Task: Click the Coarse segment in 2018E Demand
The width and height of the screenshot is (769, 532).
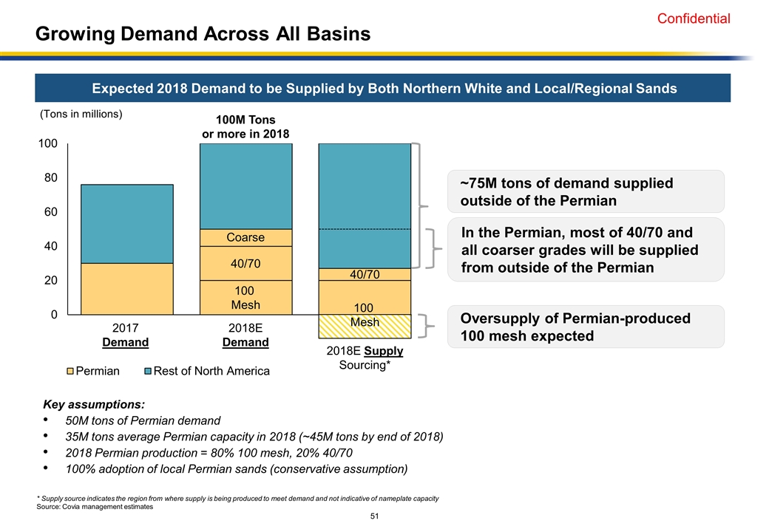Action: (245, 238)
